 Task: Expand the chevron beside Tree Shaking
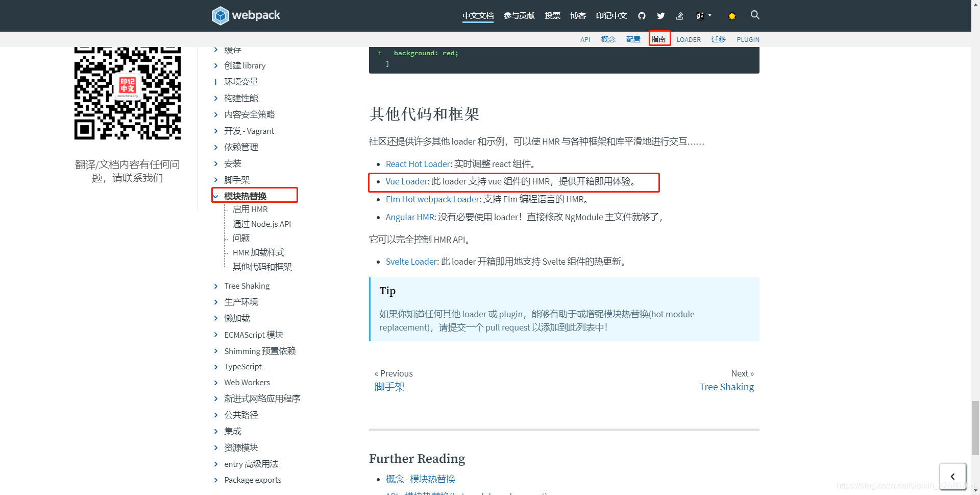216,286
